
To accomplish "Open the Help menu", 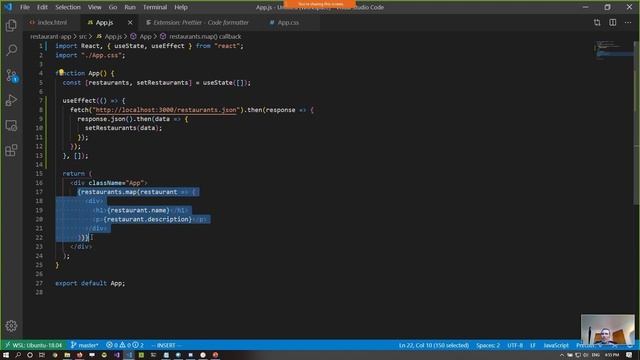I will point(181,7).
